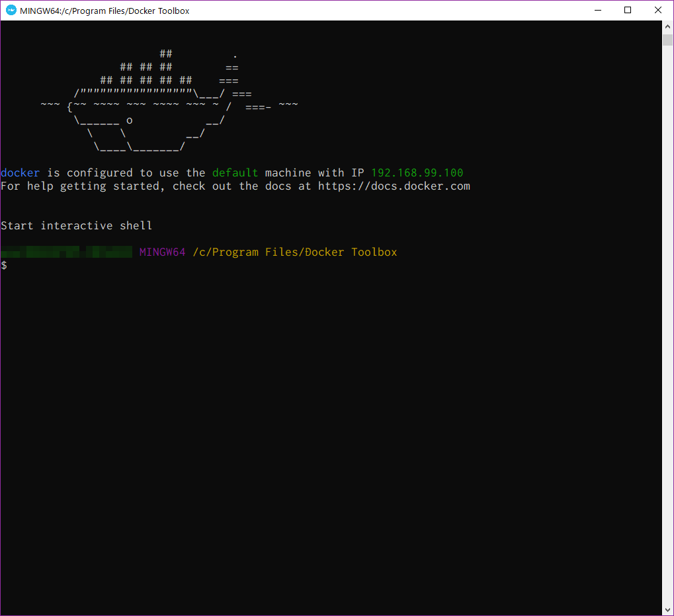Click the MINGW64 label in the prompt
This screenshot has height=616, width=674.
coord(162,252)
